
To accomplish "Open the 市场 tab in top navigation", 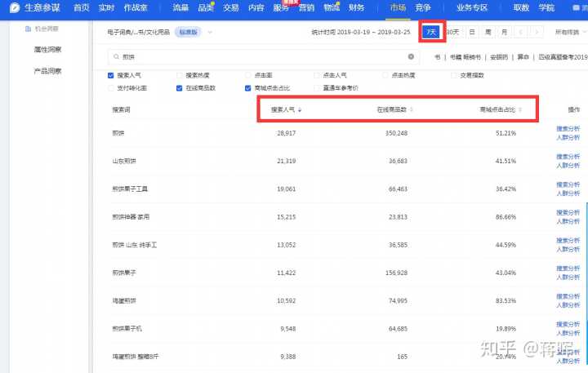I will [398, 7].
